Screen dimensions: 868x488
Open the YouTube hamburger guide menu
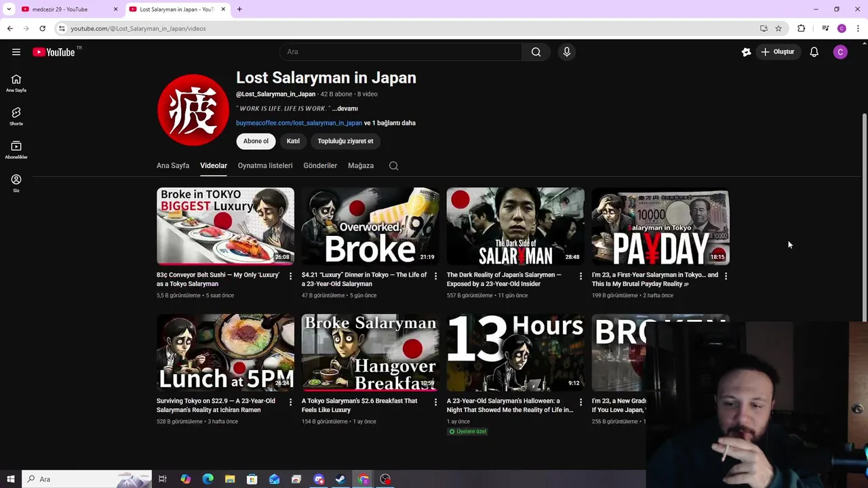[16, 52]
